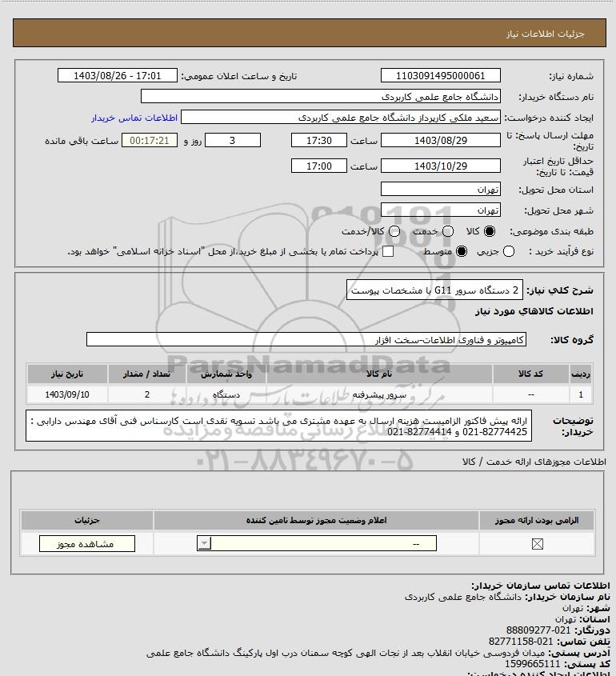Click the دستگاه unit cell

(226, 394)
